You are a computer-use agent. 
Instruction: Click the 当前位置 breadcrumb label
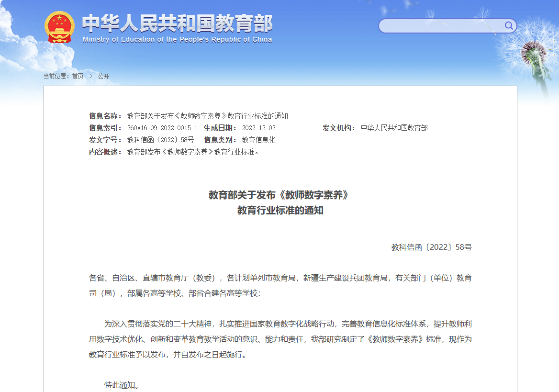point(56,76)
